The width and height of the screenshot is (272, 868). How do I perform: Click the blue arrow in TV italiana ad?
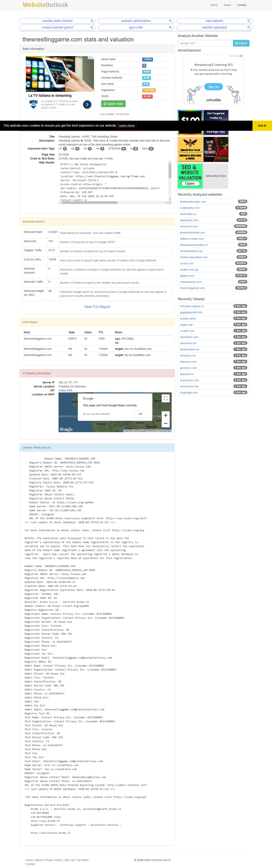tap(87, 105)
